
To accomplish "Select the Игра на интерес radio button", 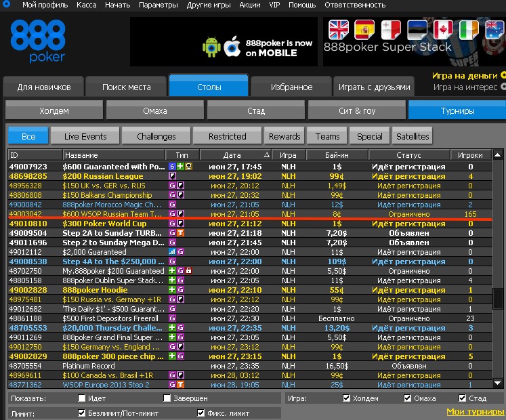I will (x=503, y=87).
